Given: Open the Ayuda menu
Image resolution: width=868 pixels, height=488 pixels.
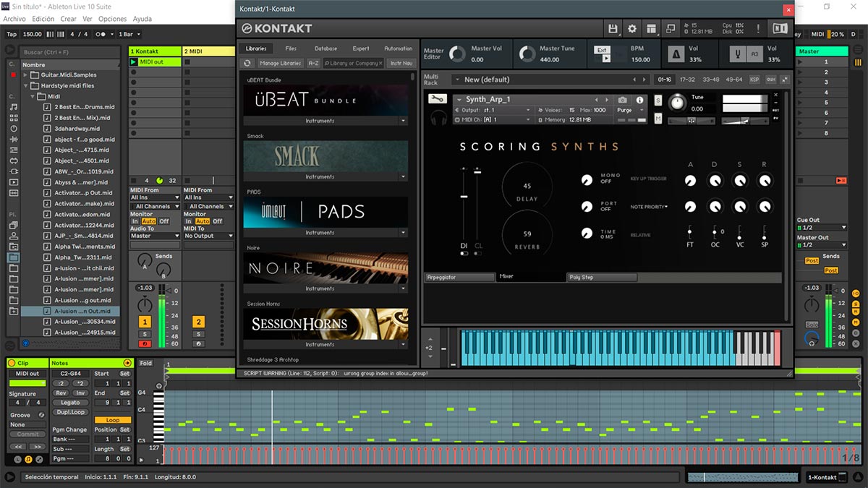Looking at the screenshot, I should tap(142, 19).
